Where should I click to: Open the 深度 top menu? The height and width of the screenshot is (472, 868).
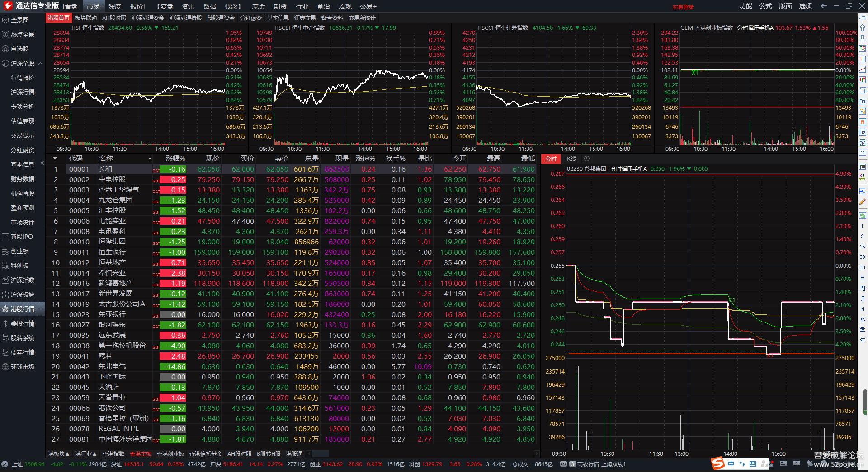115,6
